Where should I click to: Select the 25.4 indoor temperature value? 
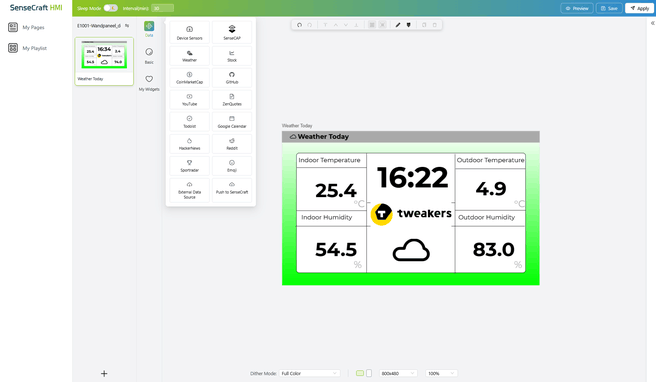336,190
